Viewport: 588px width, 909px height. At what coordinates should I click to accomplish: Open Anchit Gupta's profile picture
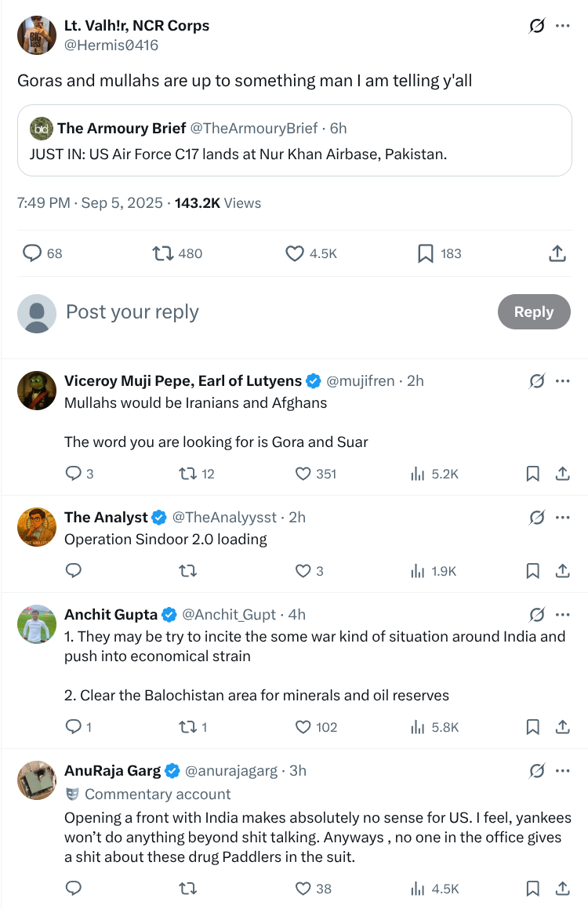[x=37, y=625]
